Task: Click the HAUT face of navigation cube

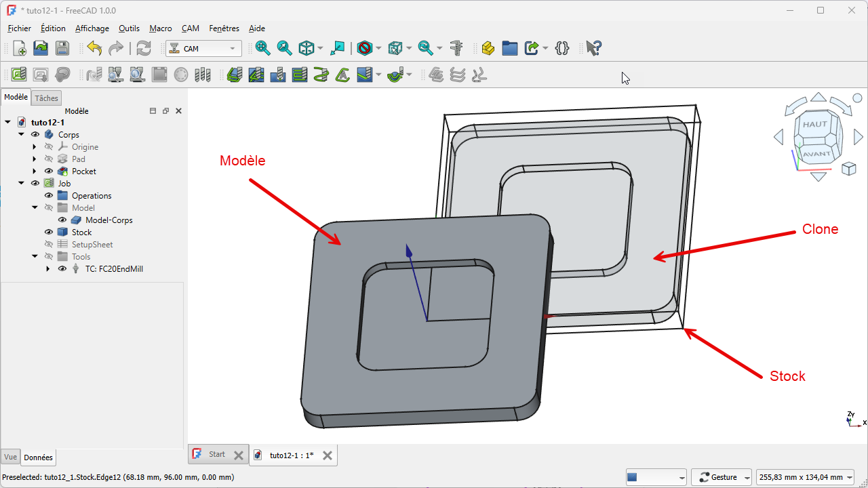Action: pyautogui.click(x=815, y=125)
